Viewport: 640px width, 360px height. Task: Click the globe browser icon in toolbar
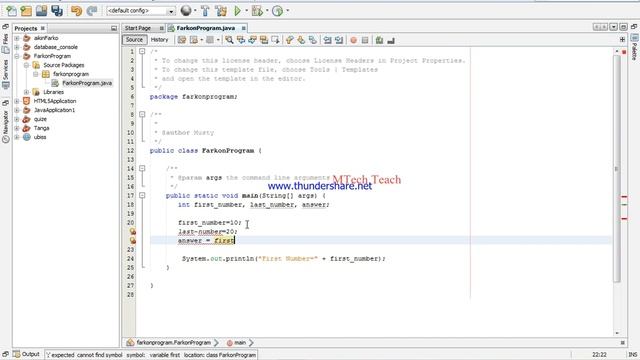pos(186,11)
